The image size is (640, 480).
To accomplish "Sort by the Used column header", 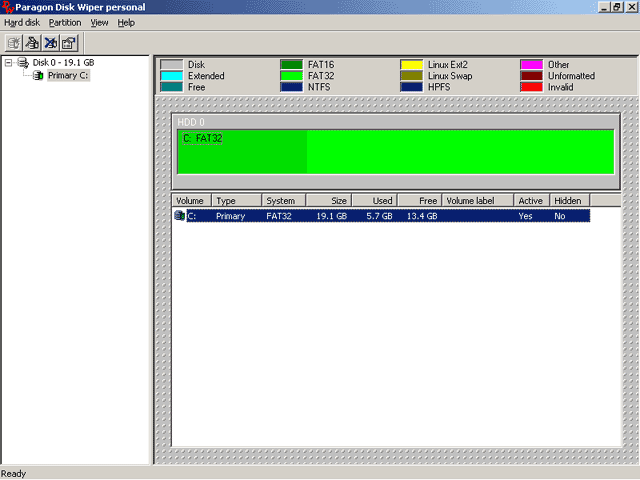I will click(x=375, y=201).
